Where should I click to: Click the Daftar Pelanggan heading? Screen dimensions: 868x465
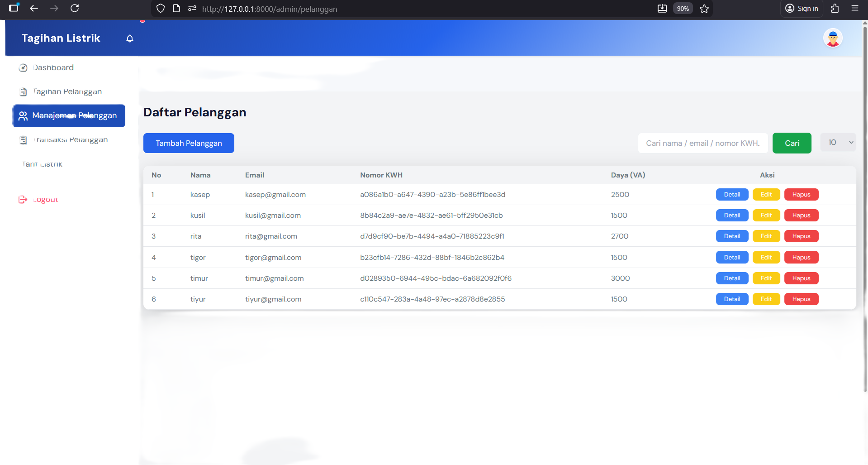(x=194, y=112)
